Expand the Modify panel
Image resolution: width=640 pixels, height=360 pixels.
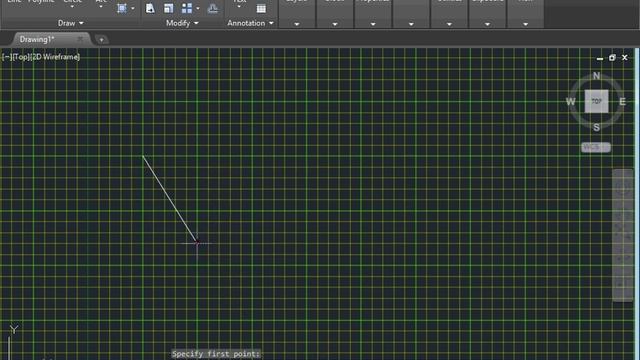pos(182,23)
